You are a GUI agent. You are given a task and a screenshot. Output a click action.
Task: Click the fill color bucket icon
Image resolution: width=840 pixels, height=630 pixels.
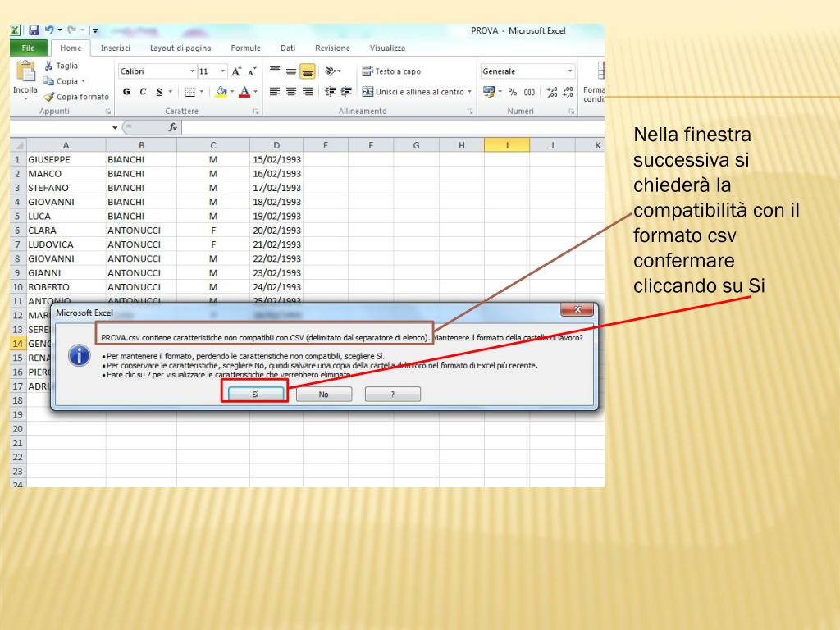pyautogui.click(x=221, y=92)
